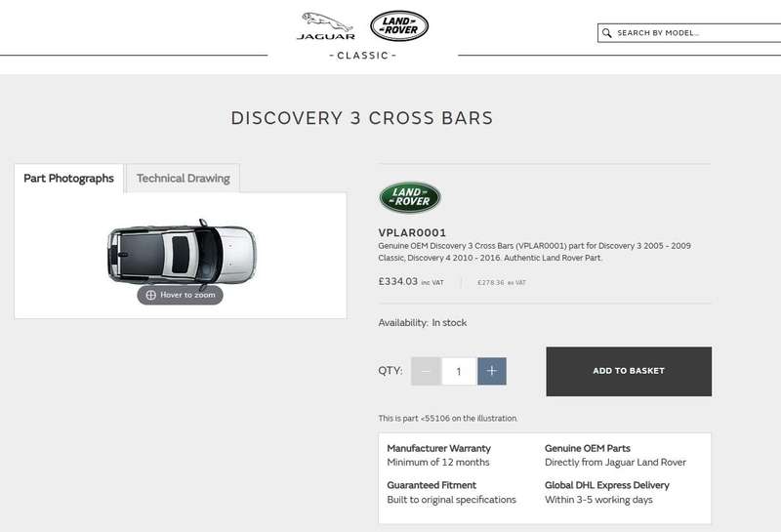Click the Discovery roof photo thumbnail
Image resolution: width=781 pixels, height=532 pixels.
pos(182,254)
